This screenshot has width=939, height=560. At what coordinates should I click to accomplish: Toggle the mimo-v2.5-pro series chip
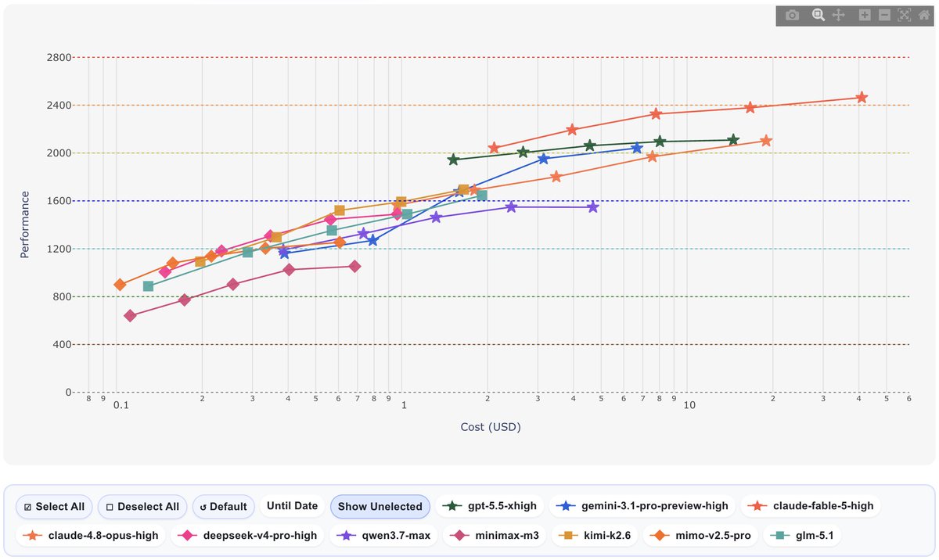pyautogui.click(x=700, y=536)
